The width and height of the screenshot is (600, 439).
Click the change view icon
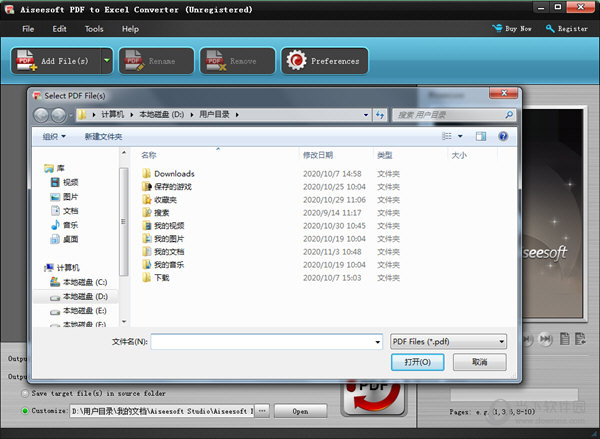pos(447,136)
